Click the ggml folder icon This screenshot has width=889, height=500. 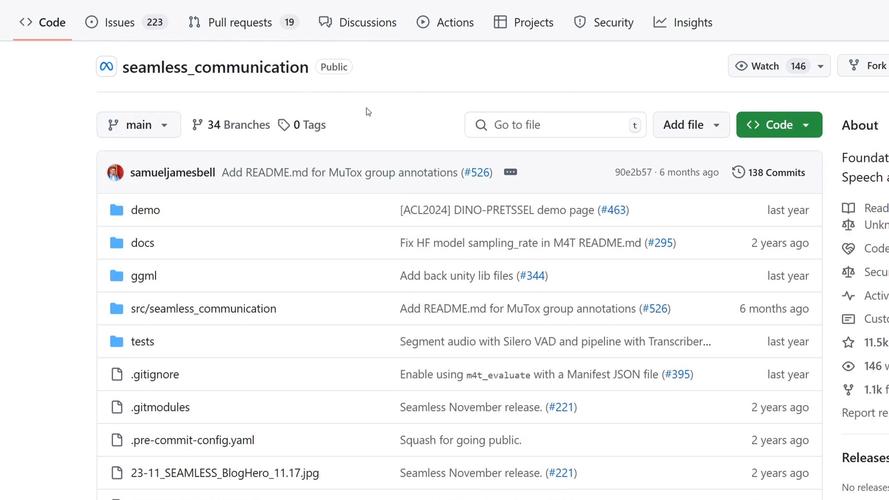pyautogui.click(x=117, y=276)
